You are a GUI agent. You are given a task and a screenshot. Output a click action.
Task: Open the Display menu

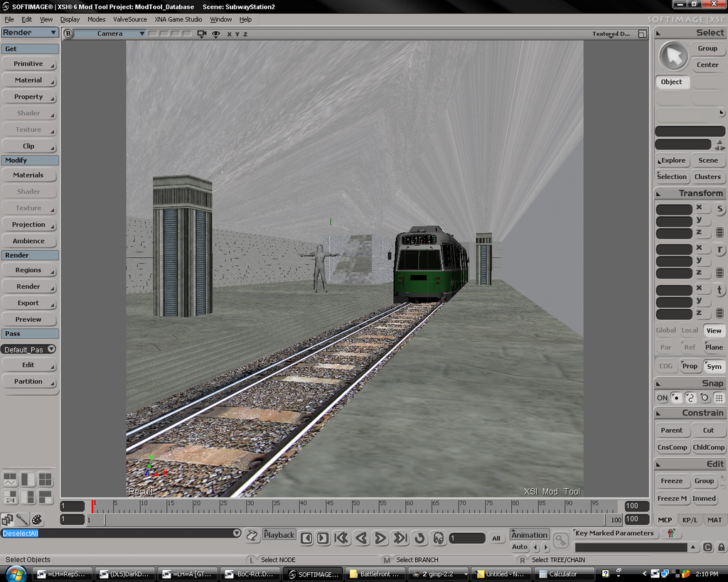pyautogui.click(x=70, y=19)
